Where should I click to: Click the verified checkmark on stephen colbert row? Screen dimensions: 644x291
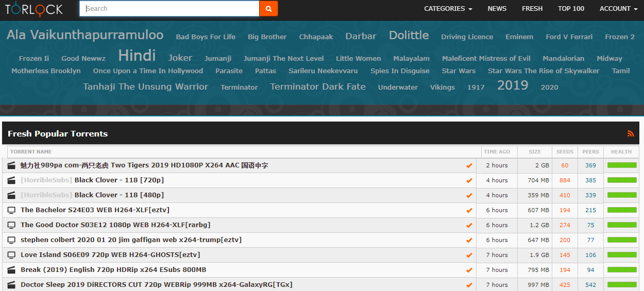(469, 241)
